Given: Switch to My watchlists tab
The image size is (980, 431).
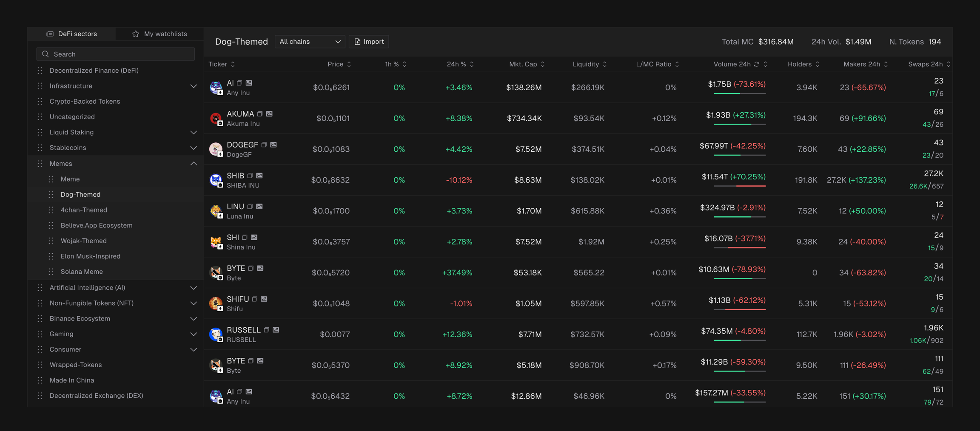Looking at the screenshot, I should (x=160, y=34).
